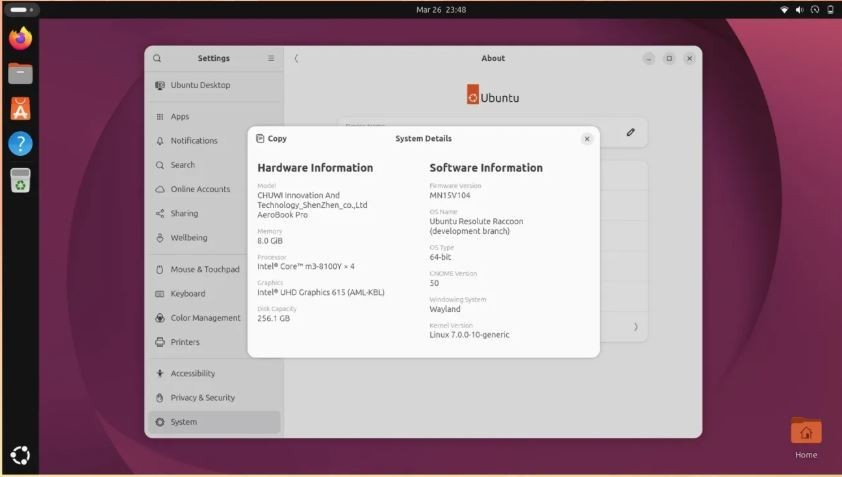842x477 pixels.
Task: Click the Sharing icon in sidebar
Action: tap(159, 213)
